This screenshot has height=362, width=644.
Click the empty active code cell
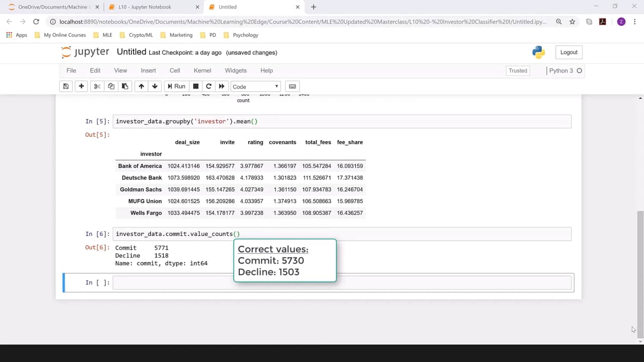[342, 283]
